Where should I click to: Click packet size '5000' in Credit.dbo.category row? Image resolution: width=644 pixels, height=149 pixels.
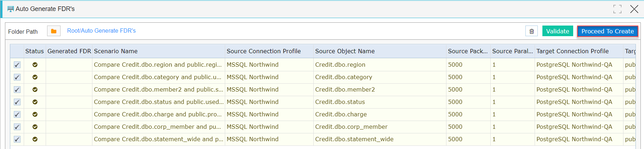pyautogui.click(x=455, y=77)
